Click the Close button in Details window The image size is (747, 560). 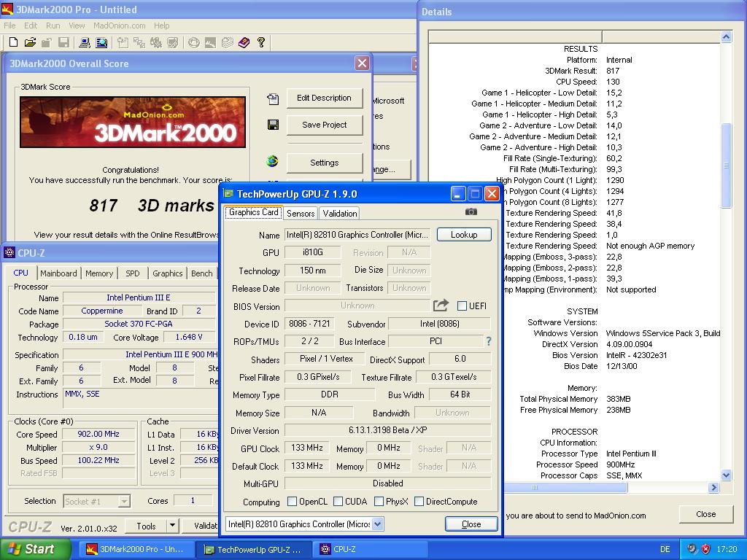point(705,514)
